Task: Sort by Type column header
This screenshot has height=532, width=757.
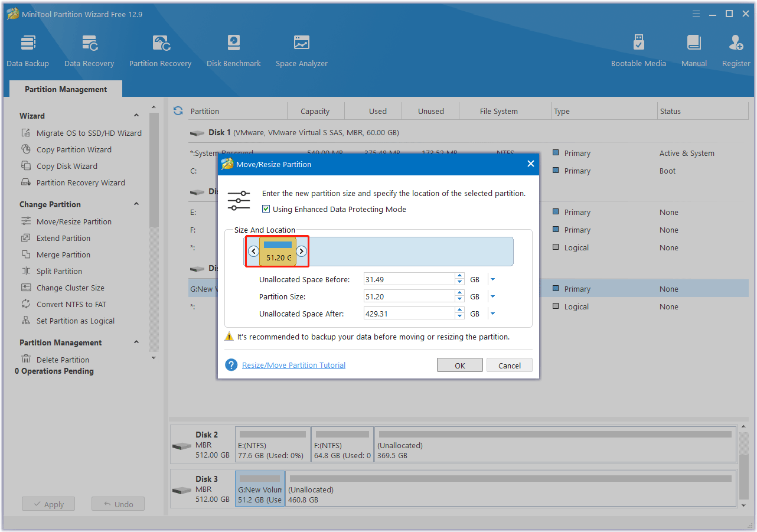Action: click(604, 111)
